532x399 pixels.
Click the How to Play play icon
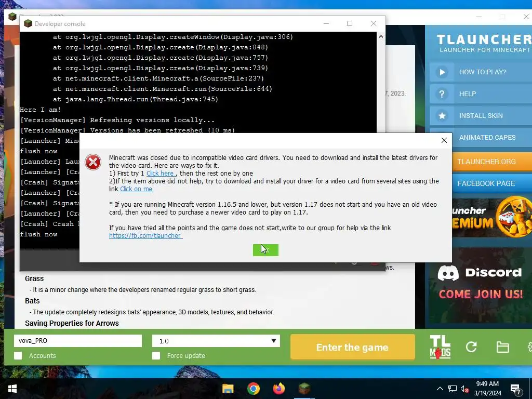(442, 72)
